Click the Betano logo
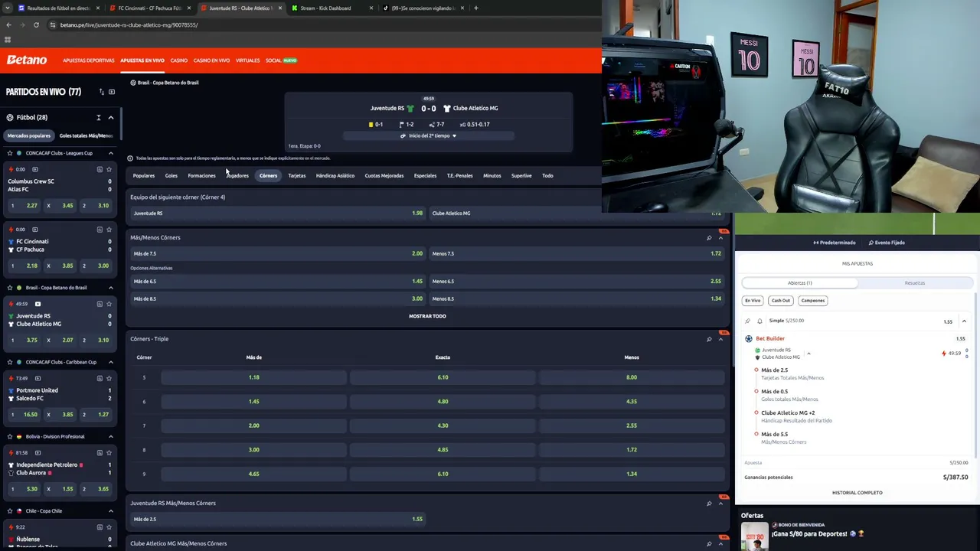The image size is (980, 551). 27,60
